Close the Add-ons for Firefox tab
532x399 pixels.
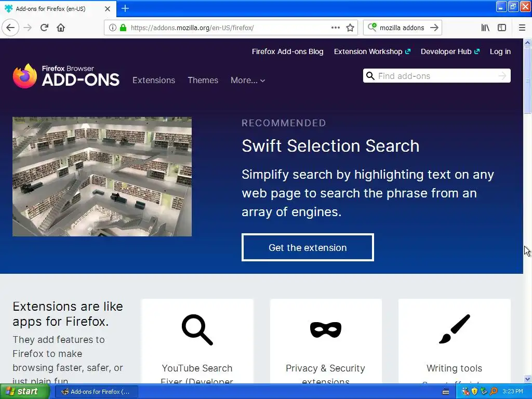(107, 8)
